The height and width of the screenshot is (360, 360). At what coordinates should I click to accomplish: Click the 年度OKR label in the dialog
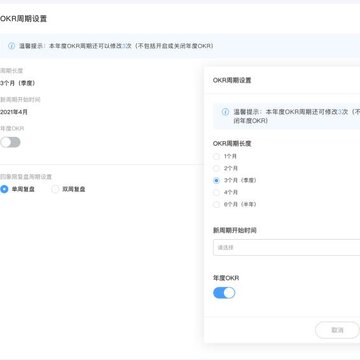point(226,278)
